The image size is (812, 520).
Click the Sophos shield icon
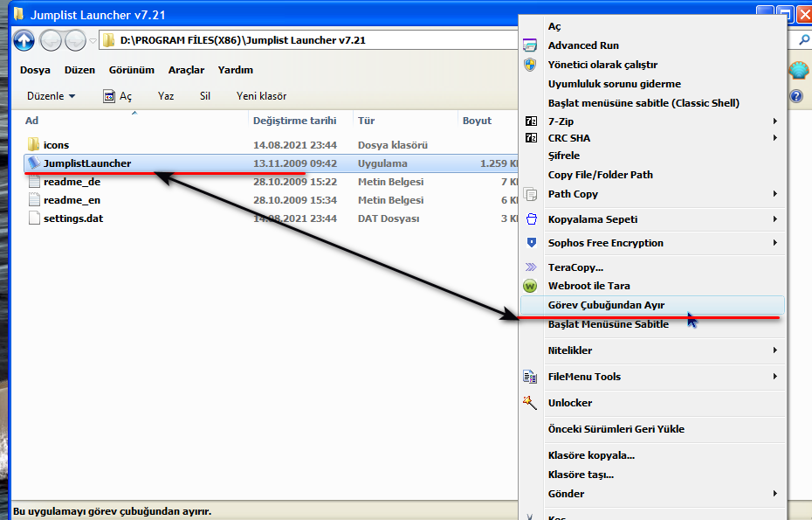(x=532, y=243)
